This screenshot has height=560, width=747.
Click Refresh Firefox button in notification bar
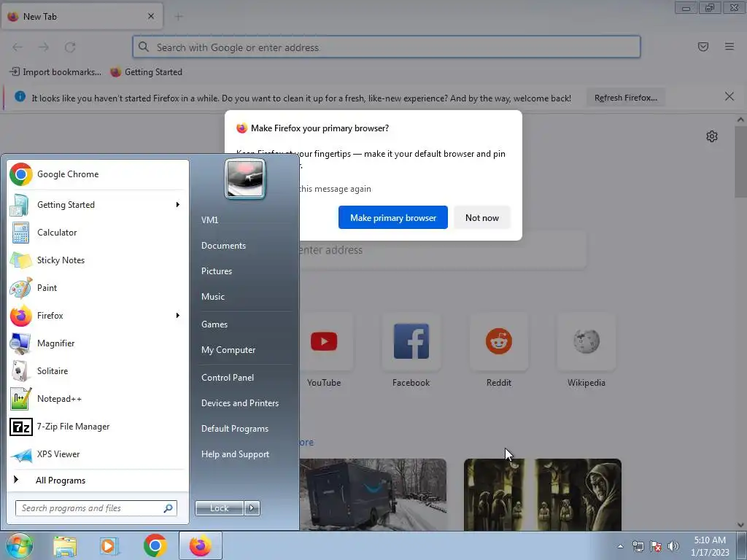pyautogui.click(x=625, y=98)
